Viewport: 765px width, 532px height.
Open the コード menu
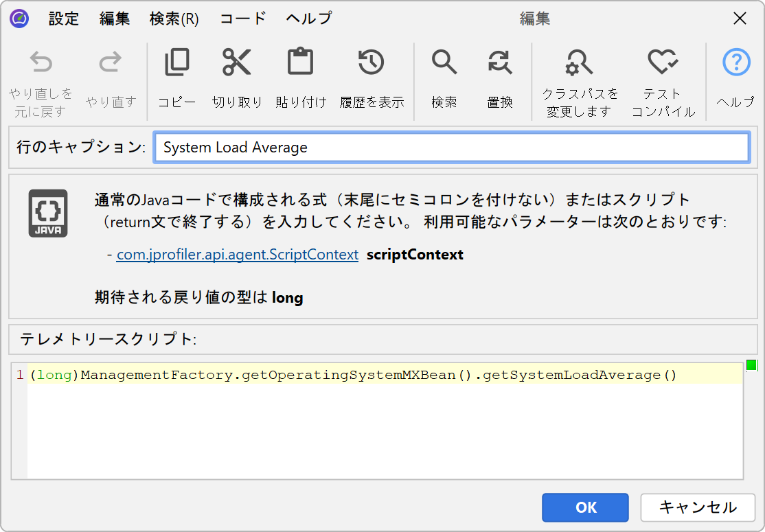click(242, 19)
